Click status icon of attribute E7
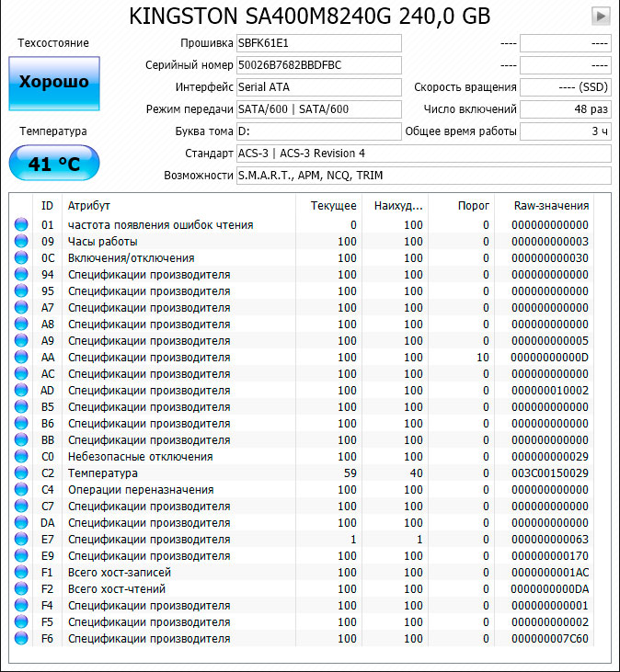Viewport: 620px width, 672px height. click(x=21, y=539)
